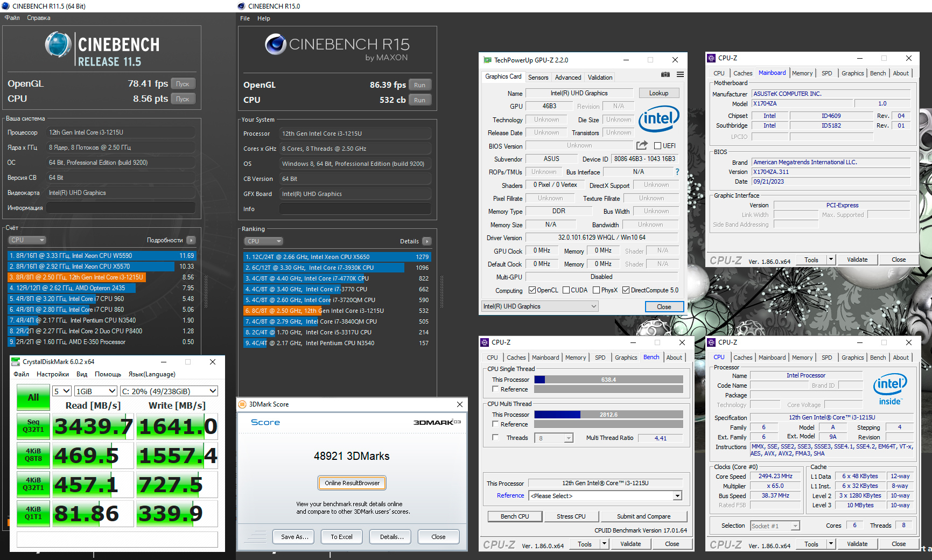Run the OpenGL benchmark in Cinebench R15
This screenshot has height=560, width=932.
tap(420, 85)
